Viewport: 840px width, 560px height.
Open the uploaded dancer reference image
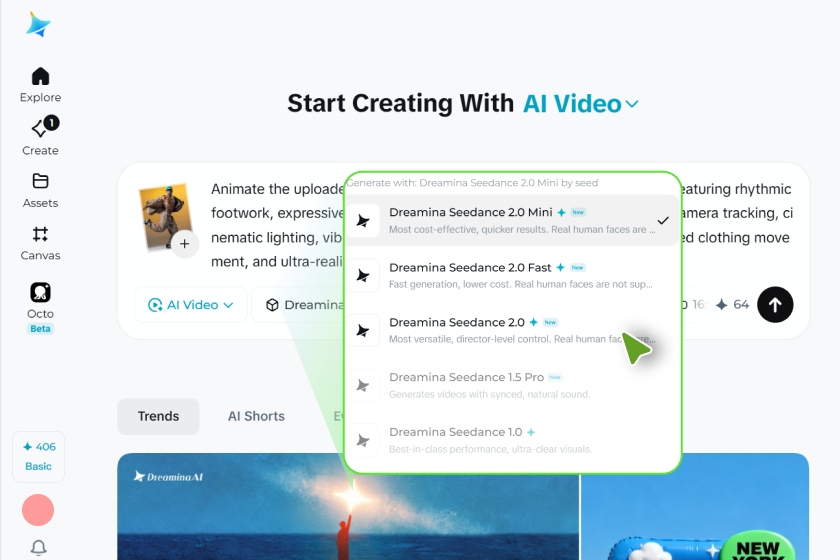click(164, 216)
